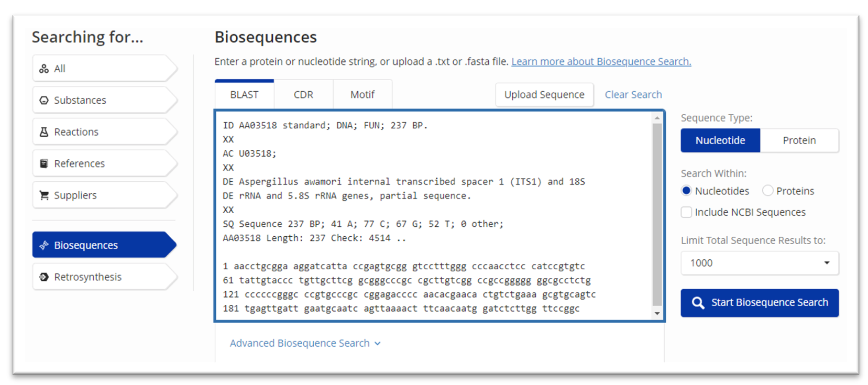The image size is (868, 385).
Task: Click the Clear Search link
Action: coord(633,95)
